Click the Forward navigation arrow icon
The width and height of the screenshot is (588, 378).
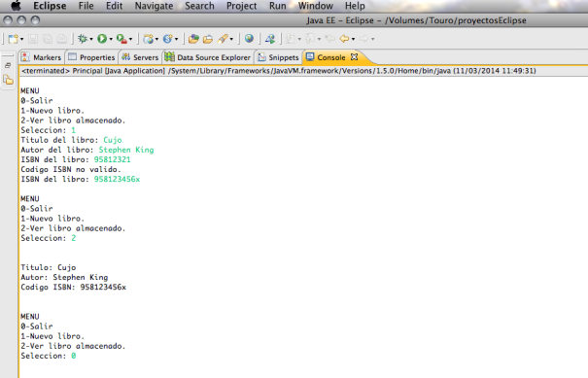tap(363, 39)
